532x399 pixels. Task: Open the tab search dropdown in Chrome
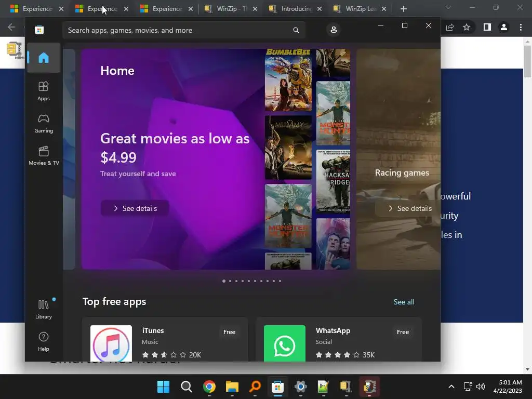pos(448,7)
